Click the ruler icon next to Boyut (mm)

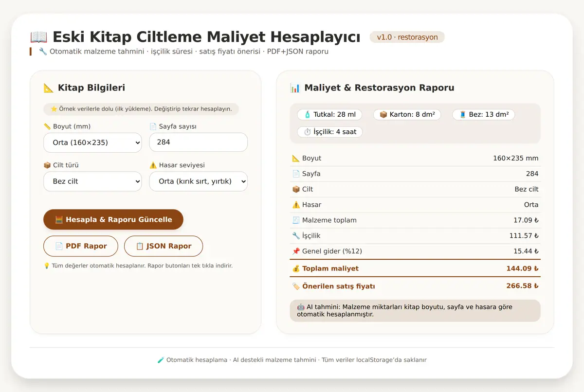47,126
